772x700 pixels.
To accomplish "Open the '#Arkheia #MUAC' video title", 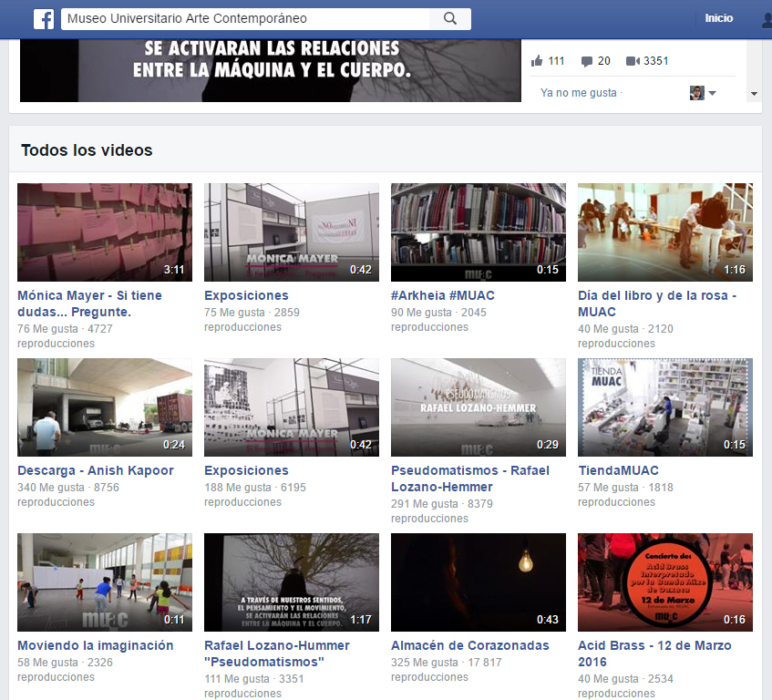I will [x=443, y=295].
